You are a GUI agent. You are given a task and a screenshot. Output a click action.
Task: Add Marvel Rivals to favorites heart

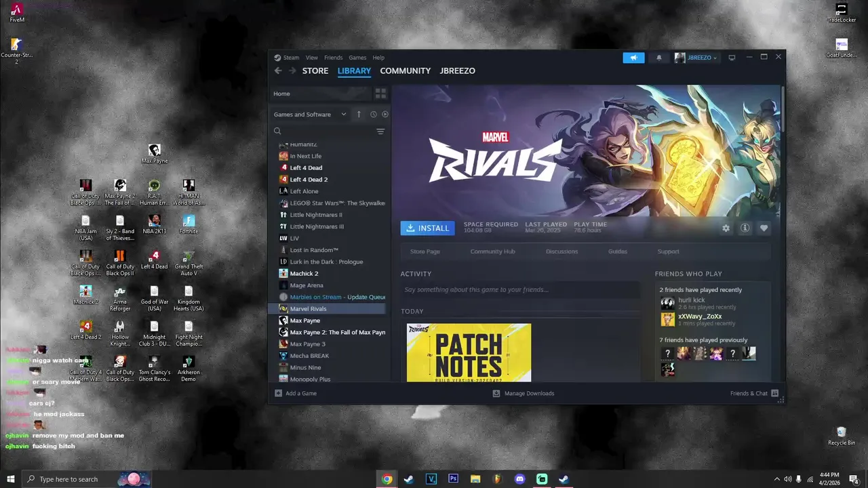coord(764,228)
